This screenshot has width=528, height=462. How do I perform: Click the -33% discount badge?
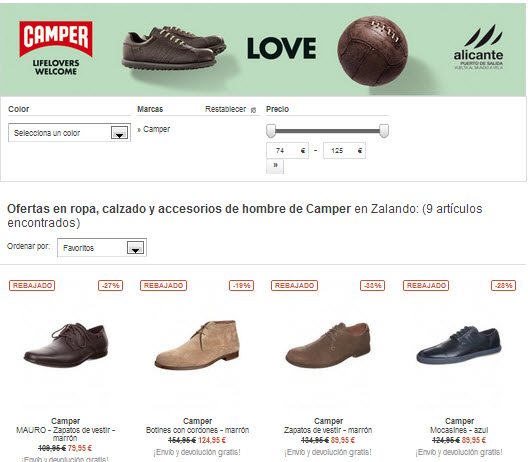tap(372, 286)
